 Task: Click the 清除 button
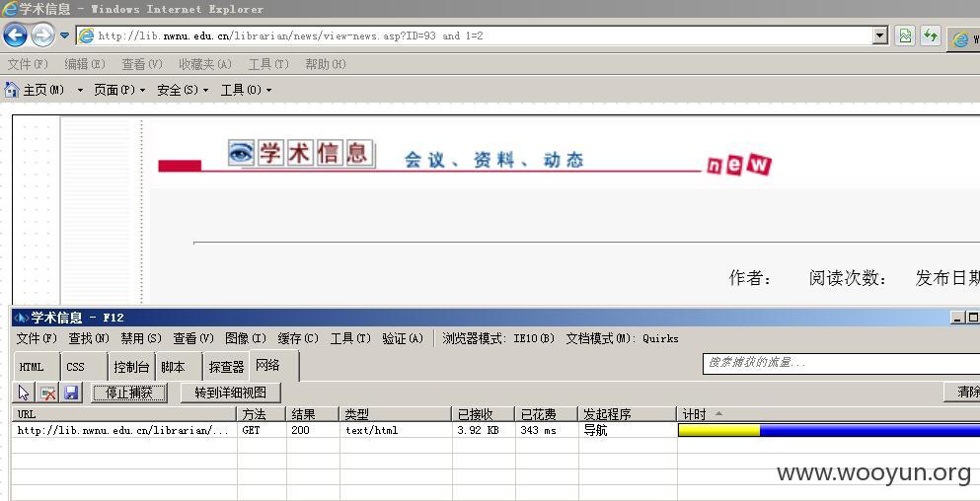click(962, 392)
